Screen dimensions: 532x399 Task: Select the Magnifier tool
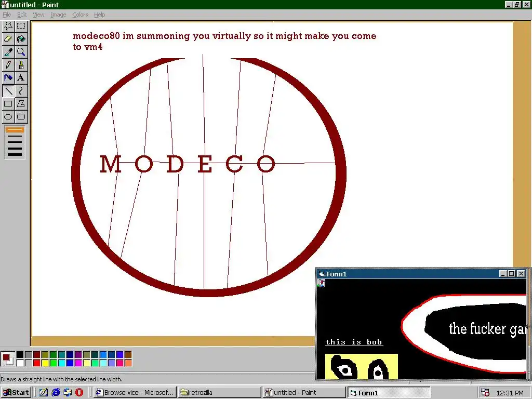pyautogui.click(x=21, y=51)
